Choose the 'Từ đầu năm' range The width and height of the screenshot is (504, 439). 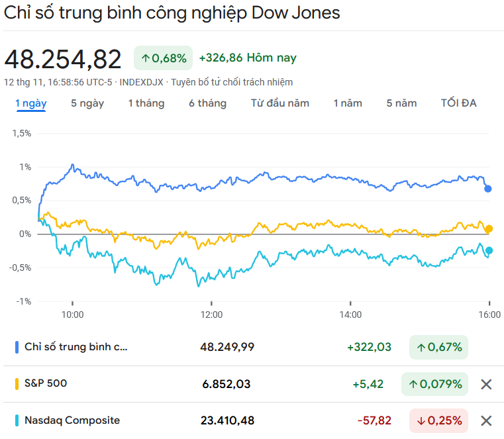click(x=280, y=103)
